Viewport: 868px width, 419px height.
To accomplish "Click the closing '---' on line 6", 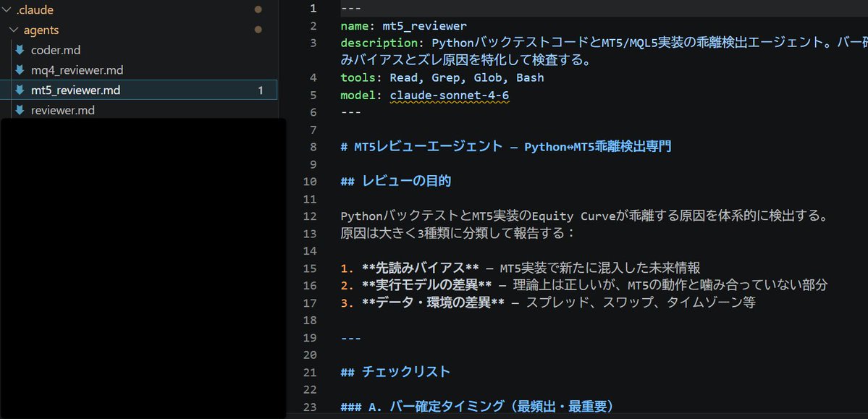I will 351,112.
